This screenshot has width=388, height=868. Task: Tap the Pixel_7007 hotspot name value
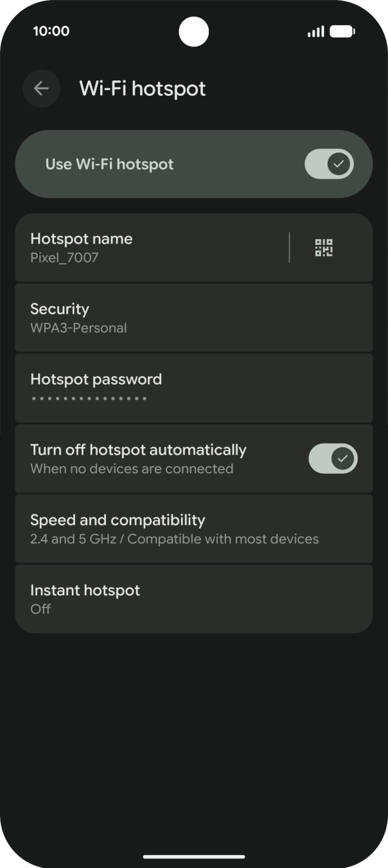[x=64, y=258]
